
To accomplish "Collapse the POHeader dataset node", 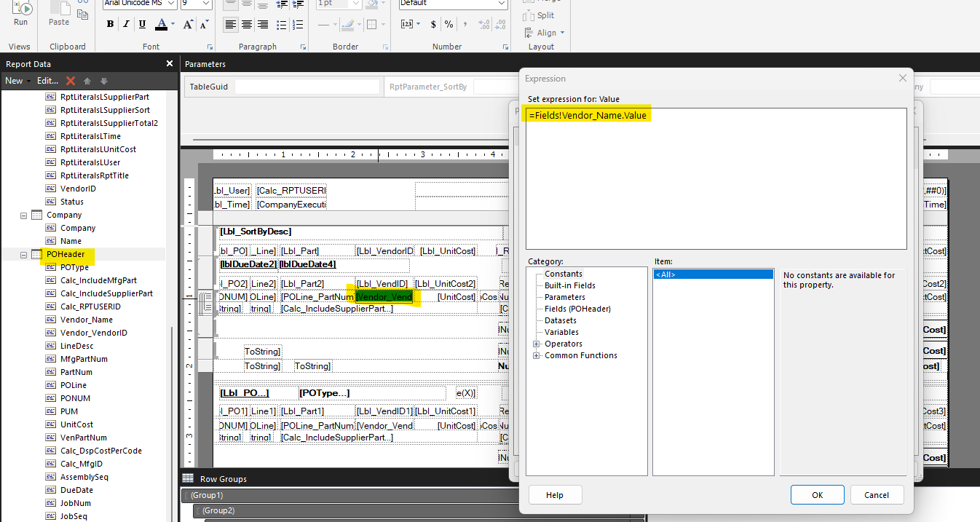I will click(24, 255).
